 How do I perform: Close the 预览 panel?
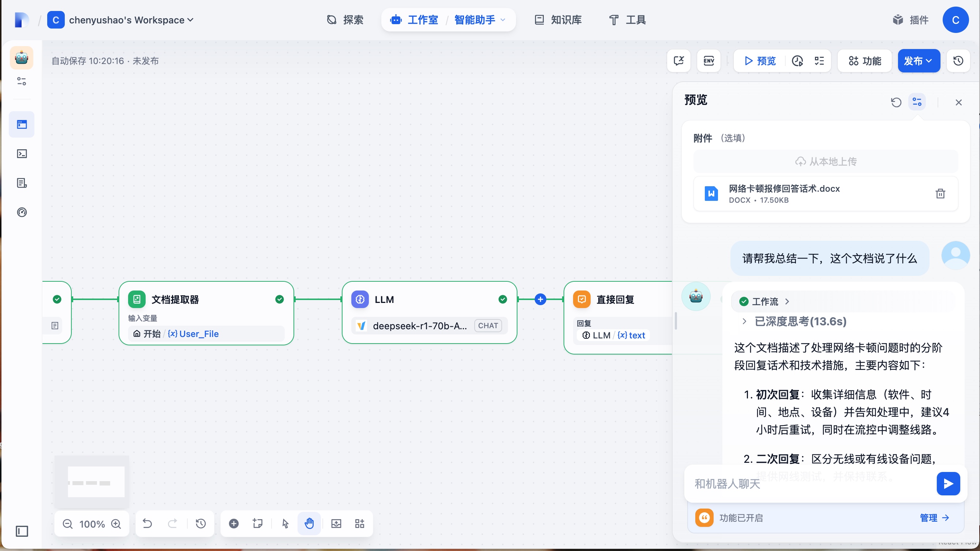tap(958, 102)
